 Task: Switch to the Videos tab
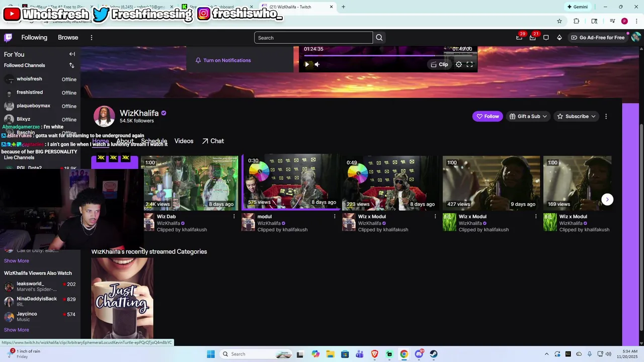click(184, 141)
